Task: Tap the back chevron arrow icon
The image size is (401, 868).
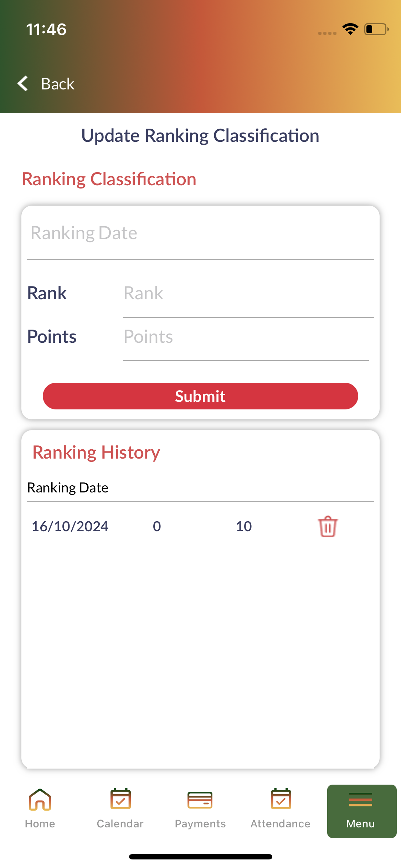Action: 23,84
